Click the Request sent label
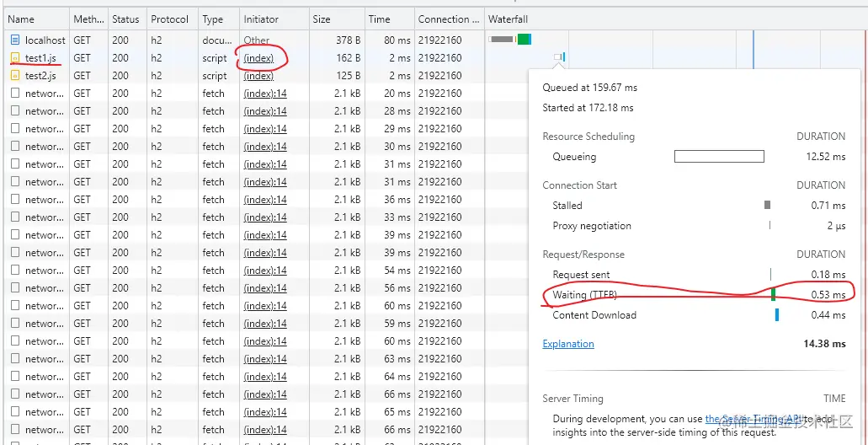This screenshot has width=868, height=445. (x=581, y=274)
